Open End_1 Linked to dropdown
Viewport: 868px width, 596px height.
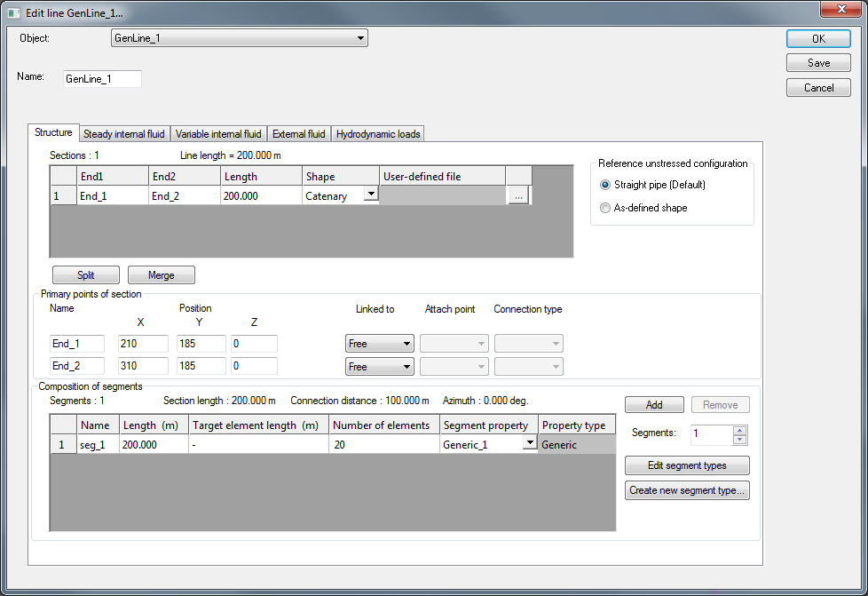(379, 344)
